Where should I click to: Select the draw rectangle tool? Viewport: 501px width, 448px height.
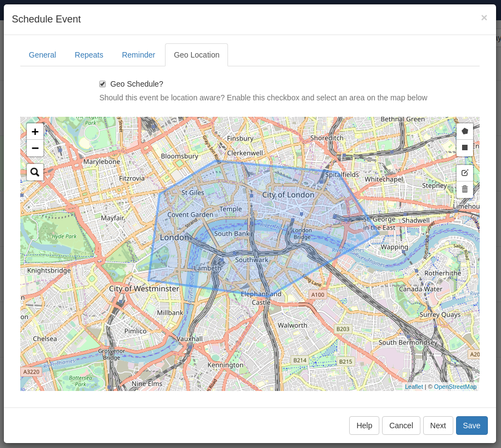pos(465,148)
